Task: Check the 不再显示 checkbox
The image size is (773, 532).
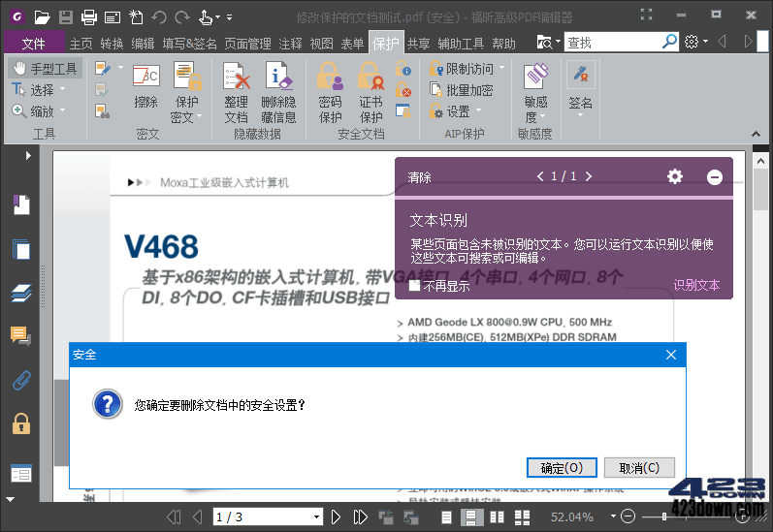Action: [x=414, y=286]
